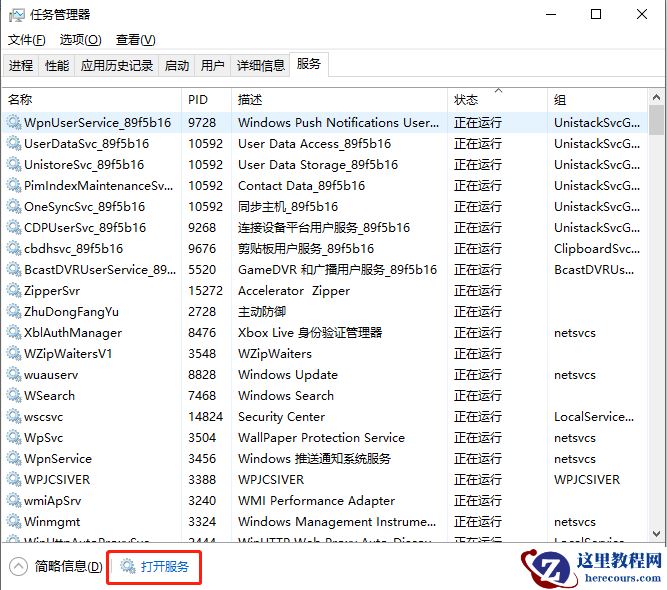Click the 打开服务 link text
The width and height of the screenshot is (667, 590).
coord(165,567)
